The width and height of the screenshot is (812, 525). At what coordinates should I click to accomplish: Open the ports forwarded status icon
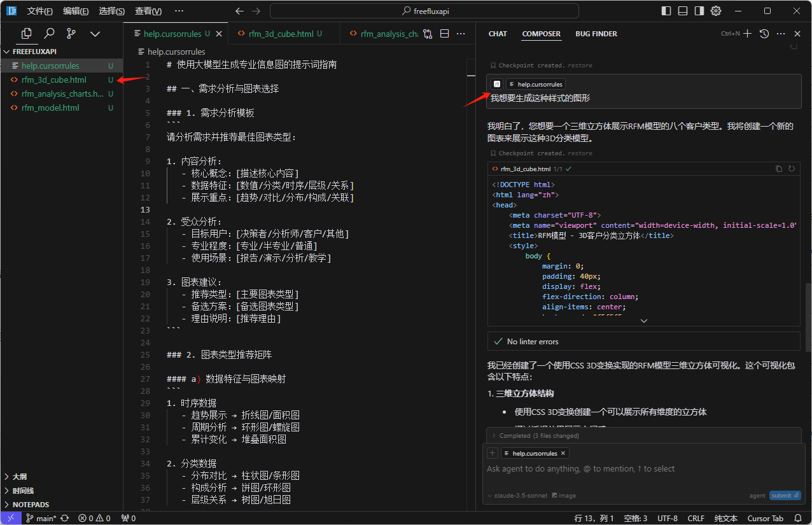point(128,518)
